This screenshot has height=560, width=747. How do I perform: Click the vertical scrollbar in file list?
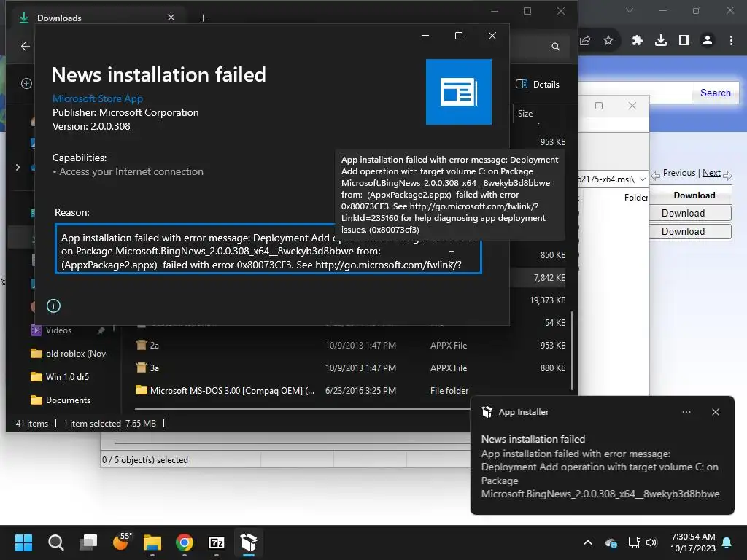[572, 349]
